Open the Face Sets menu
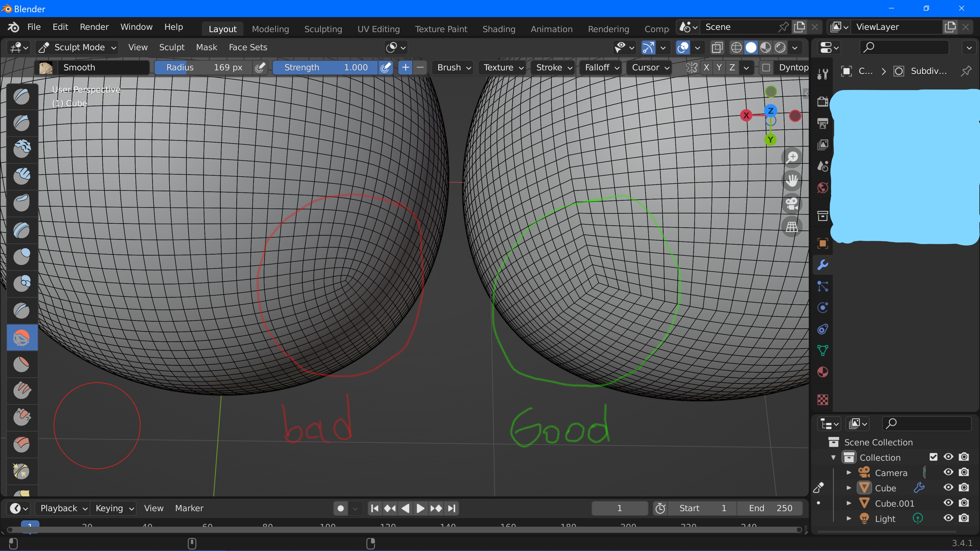This screenshot has height=551, width=980. (x=248, y=47)
